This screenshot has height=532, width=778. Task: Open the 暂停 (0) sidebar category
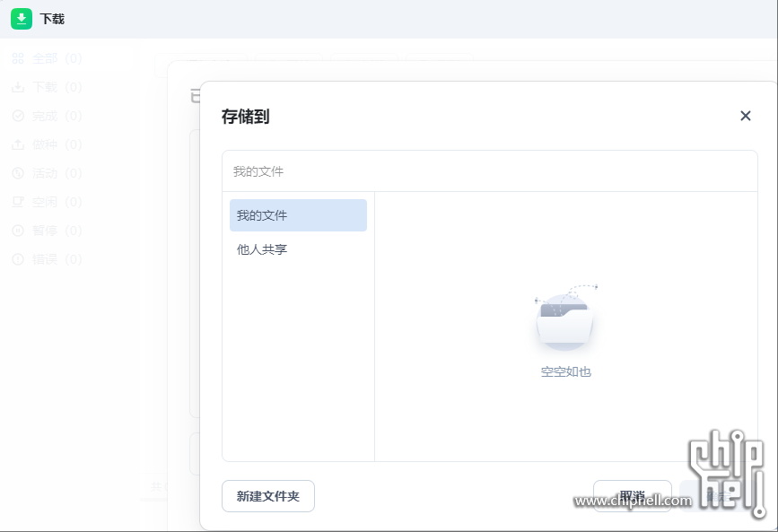point(48,231)
